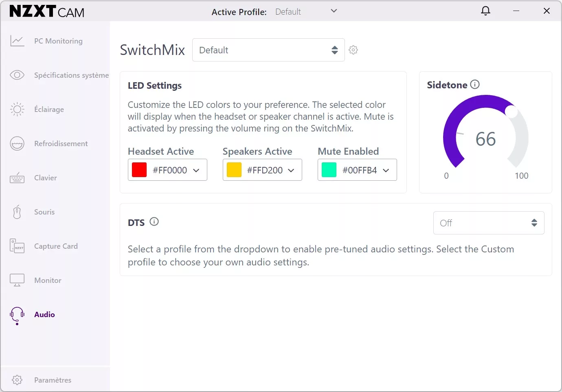Screen dimensions: 562x392
Task: Click the Éclairage sun icon
Action: click(x=17, y=109)
